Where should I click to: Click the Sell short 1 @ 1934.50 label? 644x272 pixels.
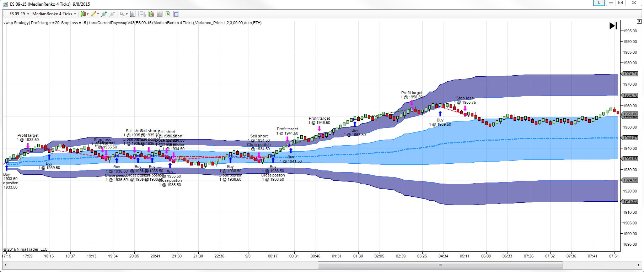point(259,138)
